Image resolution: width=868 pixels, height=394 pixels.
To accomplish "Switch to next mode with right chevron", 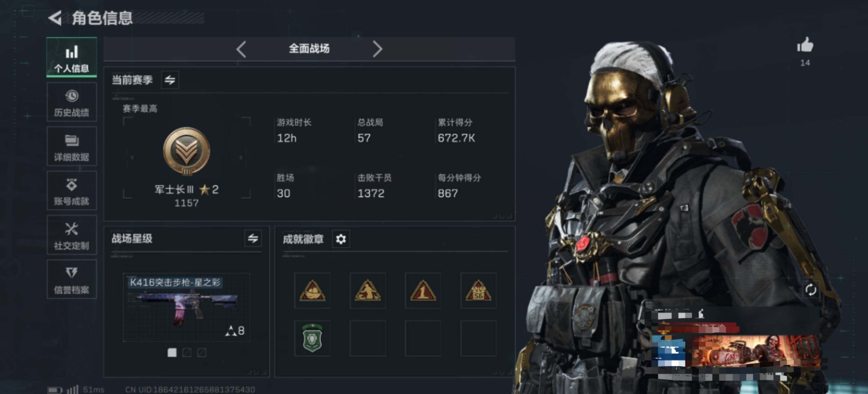I will click(378, 49).
